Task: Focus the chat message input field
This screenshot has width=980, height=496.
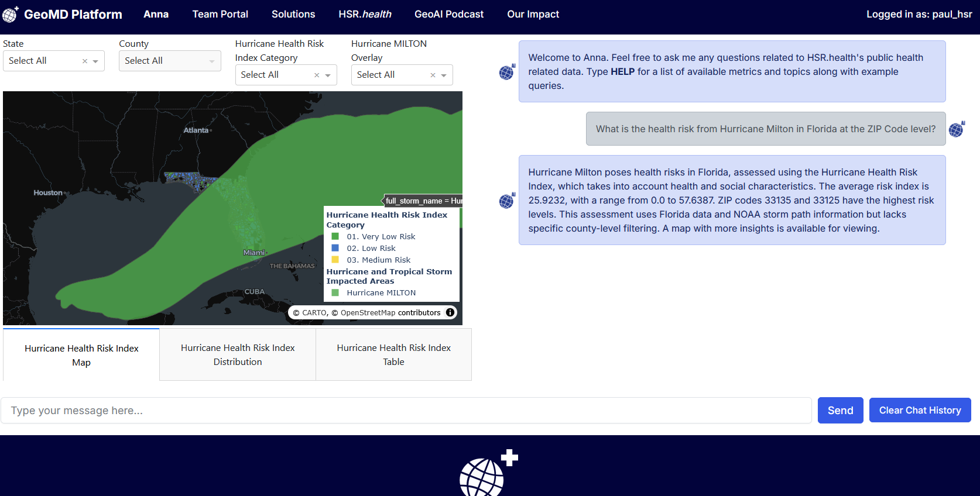Action: (x=406, y=411)
